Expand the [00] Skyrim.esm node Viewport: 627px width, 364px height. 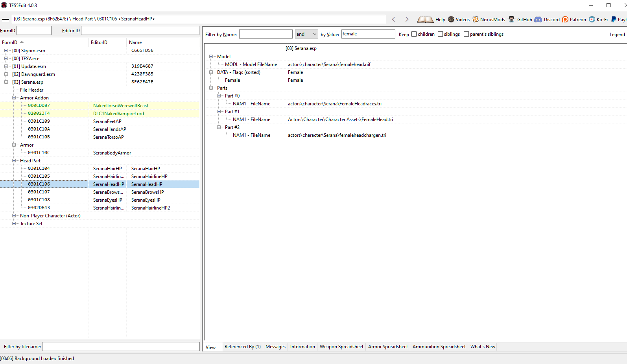(6, 50)
